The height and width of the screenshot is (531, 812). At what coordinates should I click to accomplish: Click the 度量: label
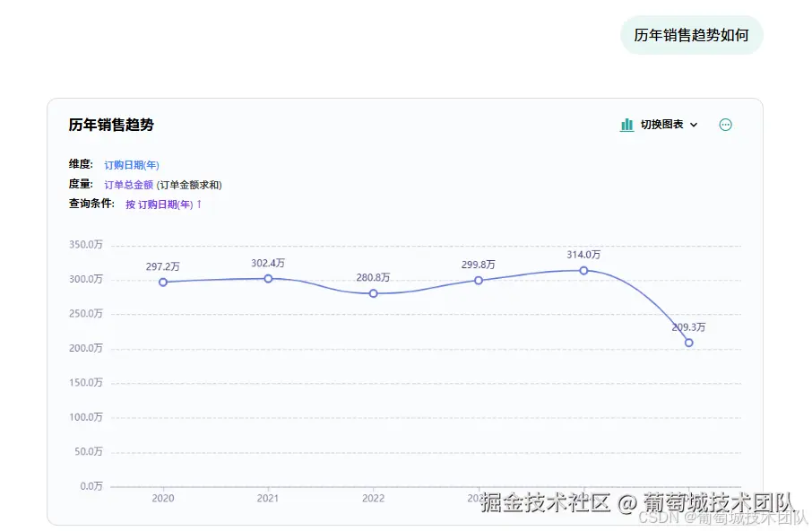pos(81,184)
